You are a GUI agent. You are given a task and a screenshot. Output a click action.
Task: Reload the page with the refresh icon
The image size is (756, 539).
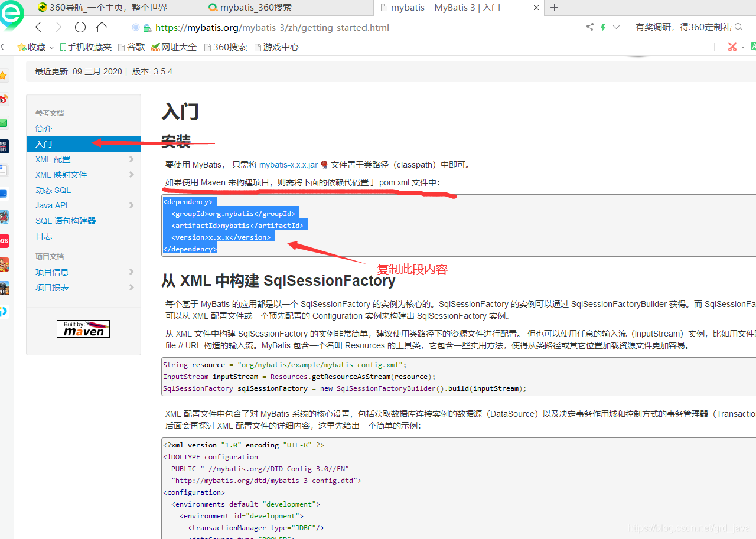[x=80, y=27]
